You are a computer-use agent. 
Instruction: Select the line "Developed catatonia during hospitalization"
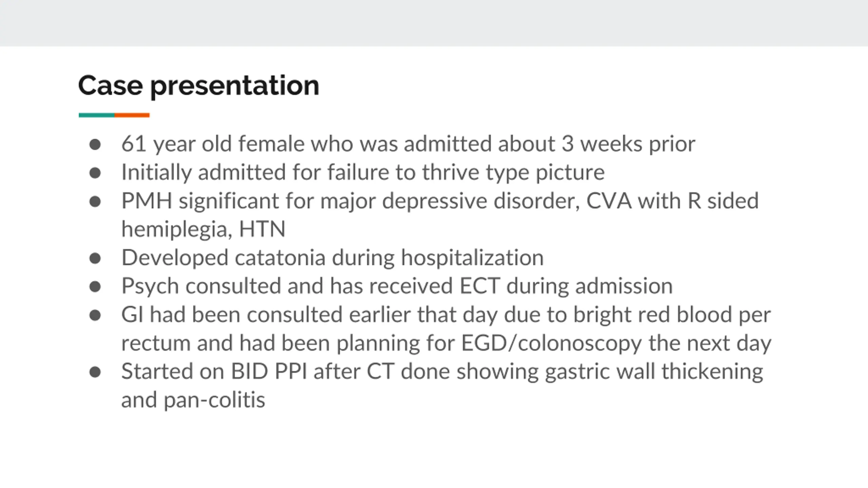[333, 258]
